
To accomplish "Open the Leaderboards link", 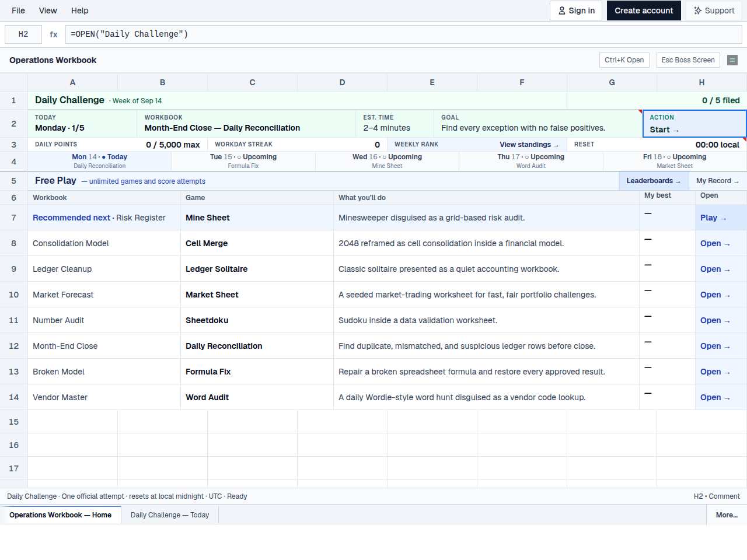I will pyautogui.click(x=654, y=181).
